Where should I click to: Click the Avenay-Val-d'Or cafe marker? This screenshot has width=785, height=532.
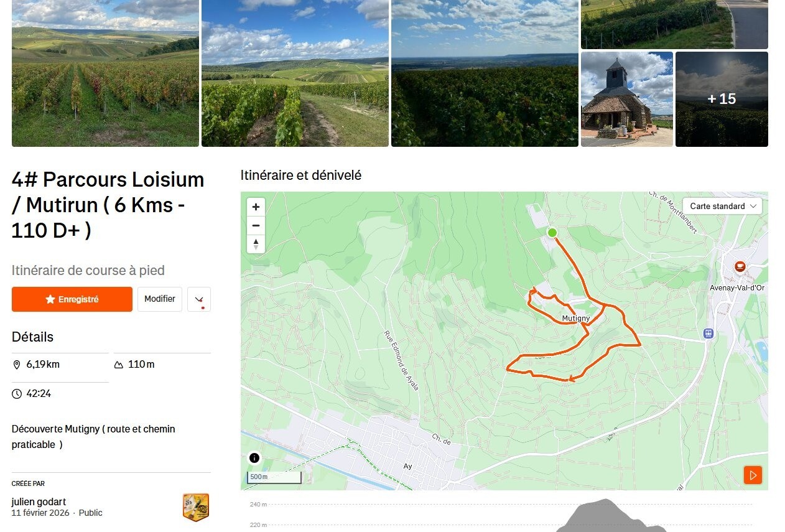point(740,267)
